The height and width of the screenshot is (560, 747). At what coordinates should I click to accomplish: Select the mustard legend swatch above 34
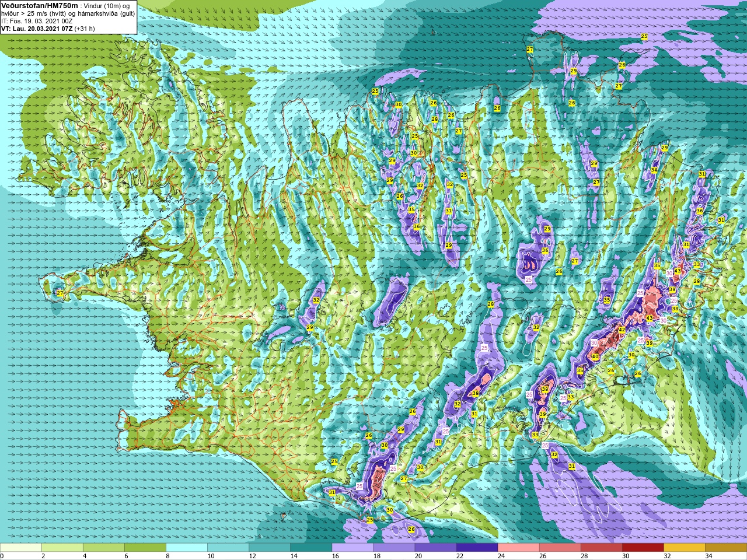click(x=725, y=548)
